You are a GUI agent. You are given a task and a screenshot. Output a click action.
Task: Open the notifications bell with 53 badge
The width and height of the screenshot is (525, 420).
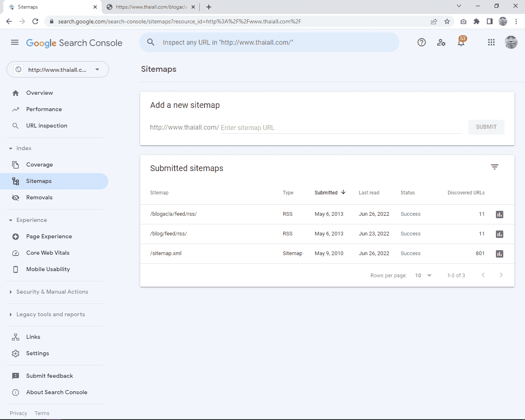(x=461, y=42)
